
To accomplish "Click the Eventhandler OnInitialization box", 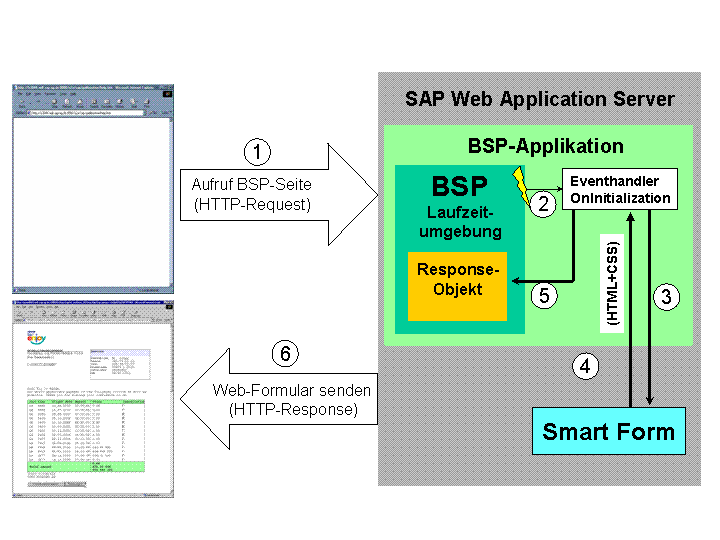I will click(620, 189).
